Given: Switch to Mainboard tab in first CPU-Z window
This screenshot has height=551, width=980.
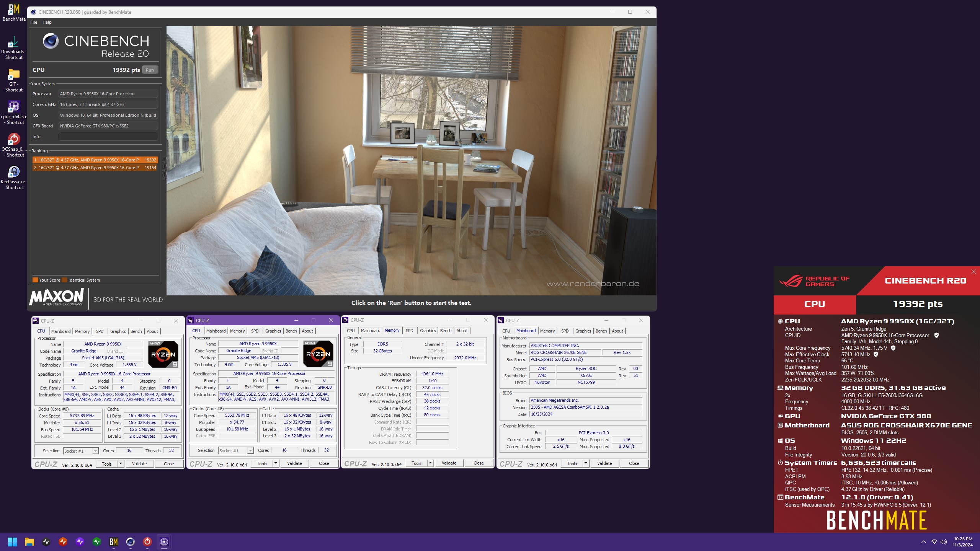Looking at the screenshot, I should point(61,331).
